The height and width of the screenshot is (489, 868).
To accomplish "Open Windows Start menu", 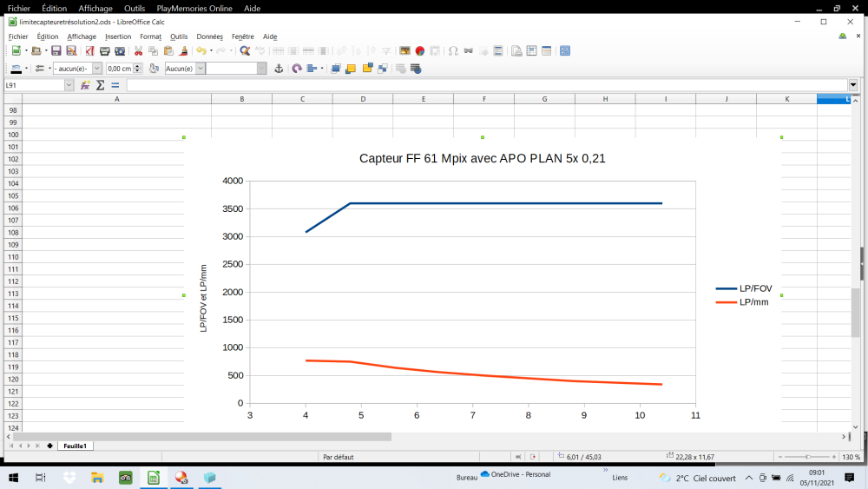I will [13, 478].
